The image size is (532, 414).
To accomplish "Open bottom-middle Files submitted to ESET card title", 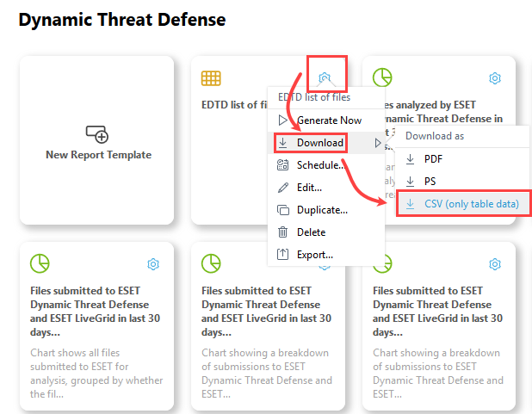I will 266,312.
